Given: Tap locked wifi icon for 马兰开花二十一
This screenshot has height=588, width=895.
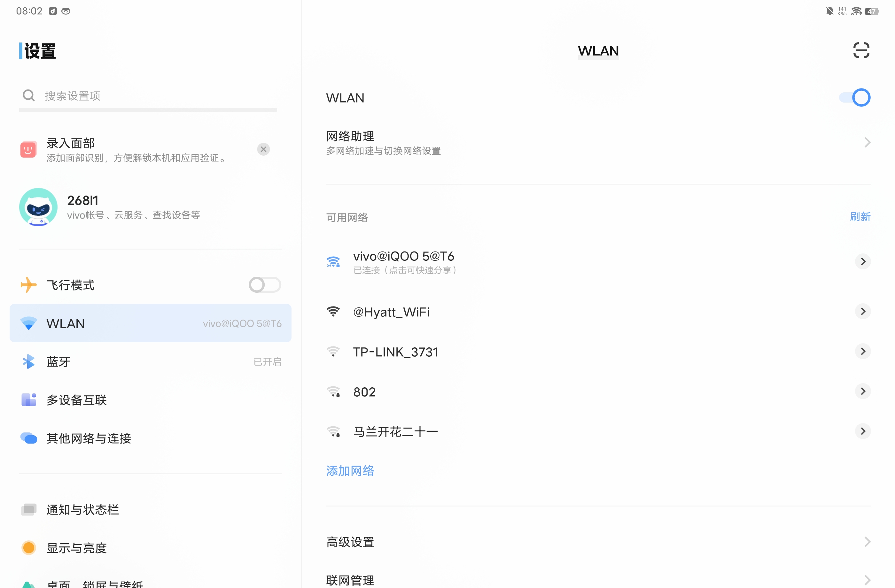Looking at the screenshot, I should point(333,432).
